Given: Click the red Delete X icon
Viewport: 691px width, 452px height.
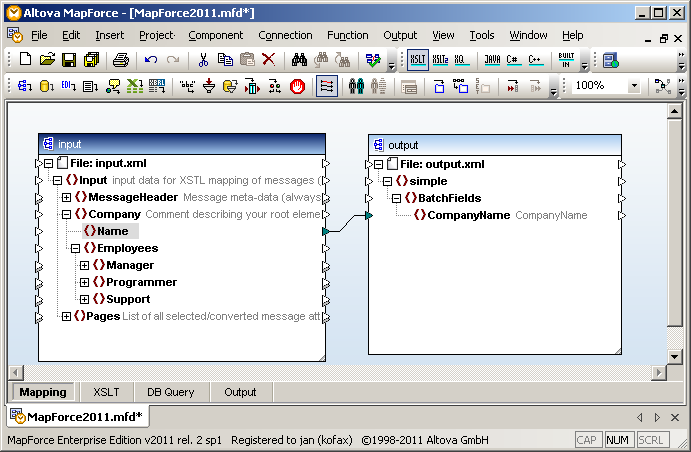Looking at the screenshot, I should tap(268, 60).
